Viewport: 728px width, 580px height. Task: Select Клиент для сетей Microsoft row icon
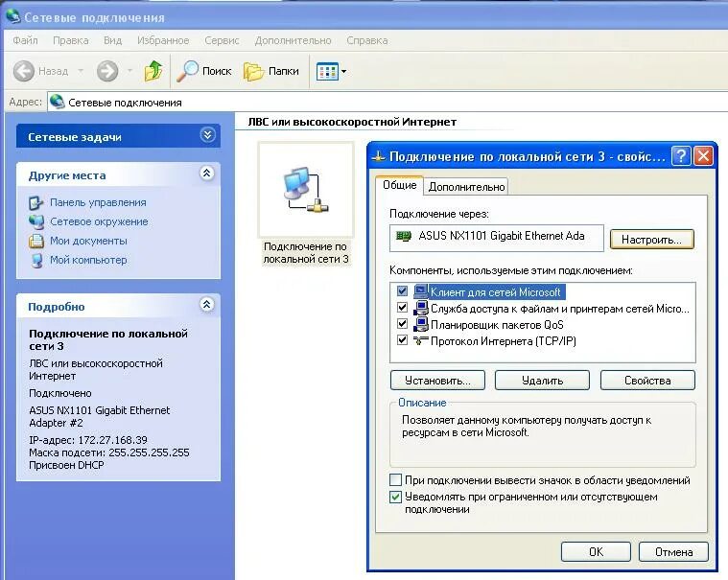point(421,291)
